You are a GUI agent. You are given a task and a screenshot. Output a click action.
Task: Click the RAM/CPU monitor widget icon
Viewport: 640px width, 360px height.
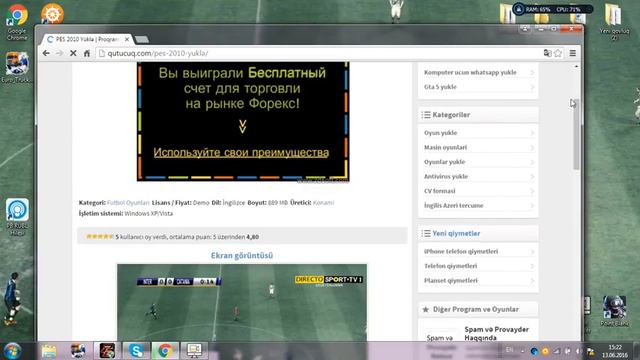pos(519,9)
